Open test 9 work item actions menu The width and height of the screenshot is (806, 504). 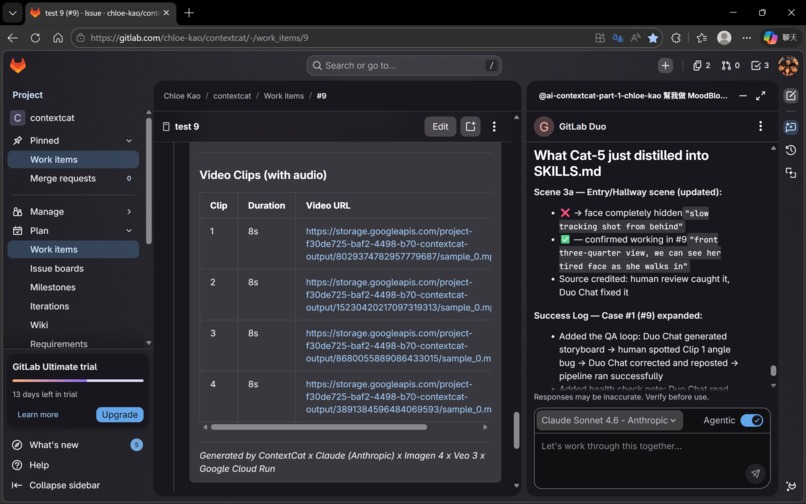(494, 127)
